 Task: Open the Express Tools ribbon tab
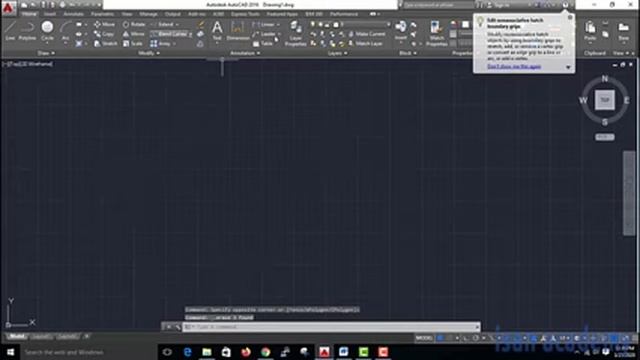(x=245, y=14)
